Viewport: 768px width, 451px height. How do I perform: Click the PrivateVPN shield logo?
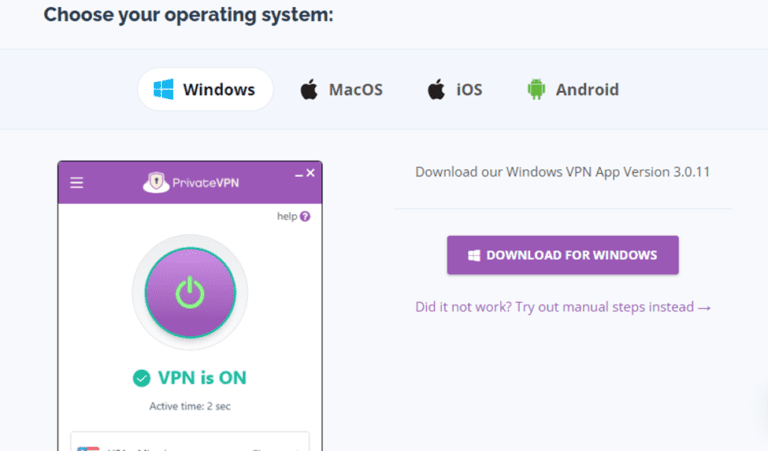tap(155, 183)
